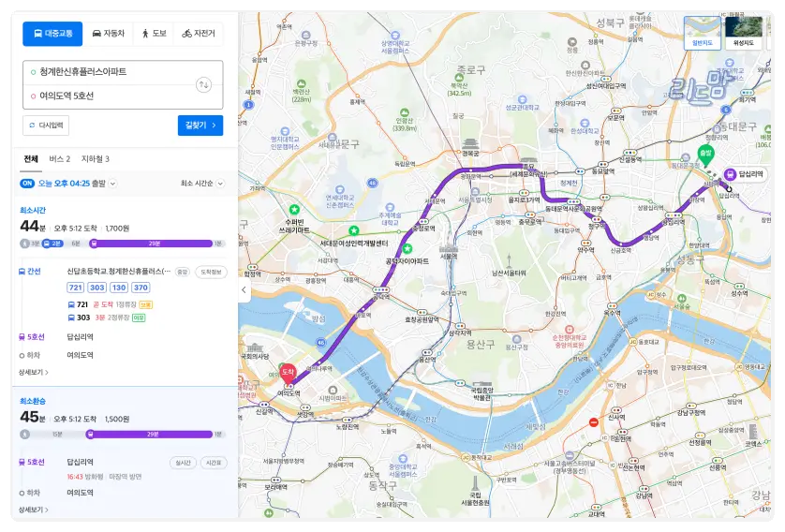Image resolution: width=785 pixels, height=532 pixels.
Task: Switch to 시간표 for 답십리역 train info
Action: [x=214, y=463]
